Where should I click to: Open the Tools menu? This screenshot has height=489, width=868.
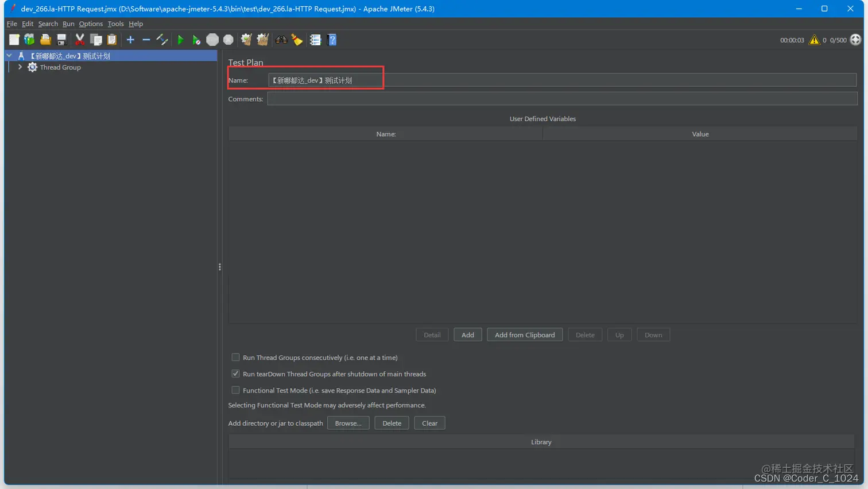[x=115, y=24]
